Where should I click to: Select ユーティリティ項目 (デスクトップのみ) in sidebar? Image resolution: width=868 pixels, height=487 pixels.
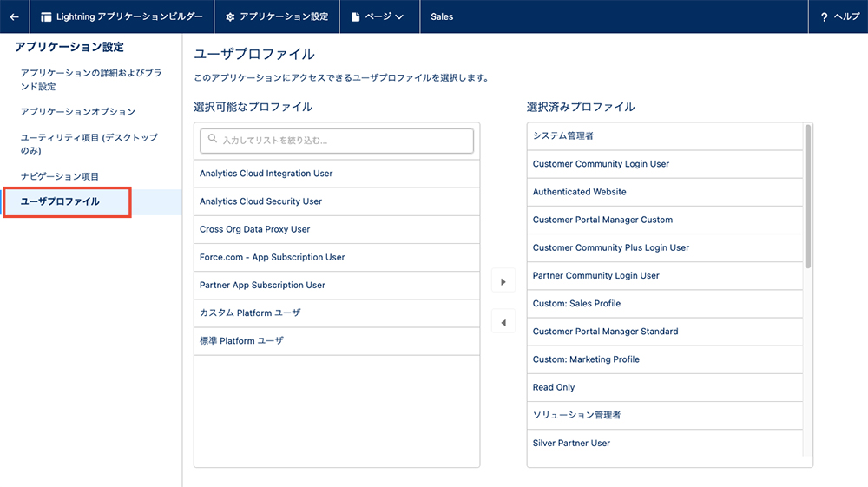[89, 143]
